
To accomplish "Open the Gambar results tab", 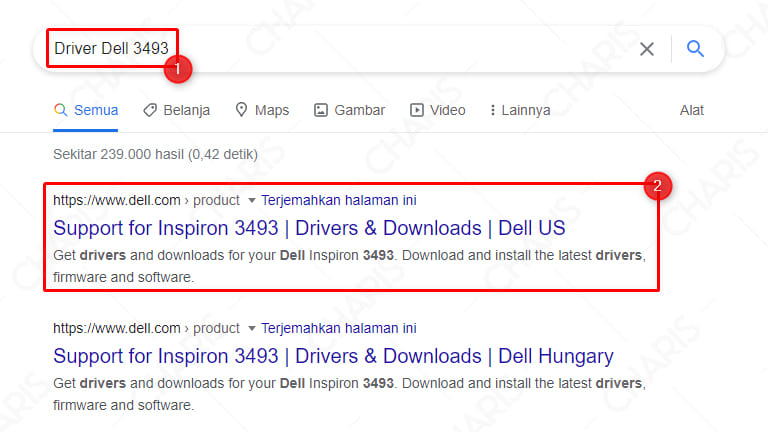I will click(x=349, y=110).
